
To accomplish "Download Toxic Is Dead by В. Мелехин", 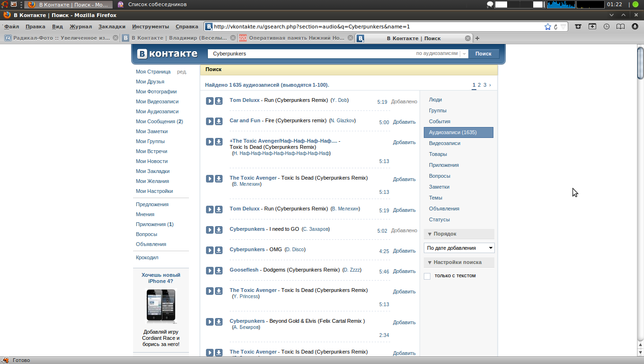I will click(x=219, y=179).
